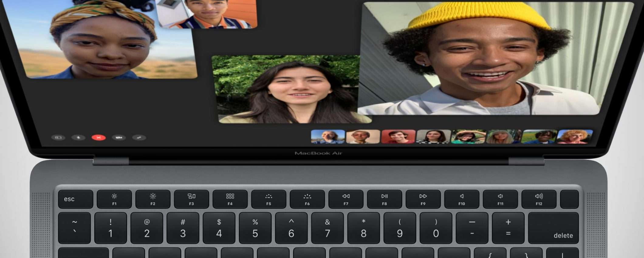Mute the microphone in call controls
Screen dimensions: 644x258
(x=78, y=138)
